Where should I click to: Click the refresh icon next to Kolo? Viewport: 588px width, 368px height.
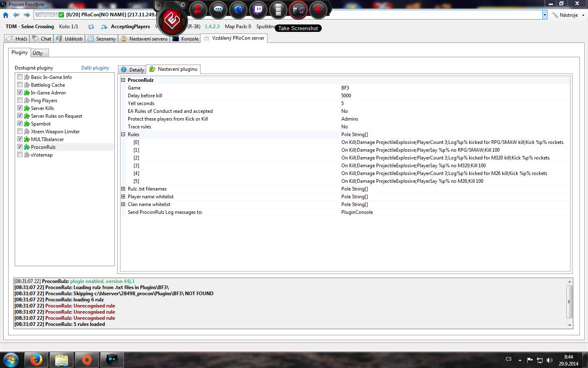[x=91, y=27]
